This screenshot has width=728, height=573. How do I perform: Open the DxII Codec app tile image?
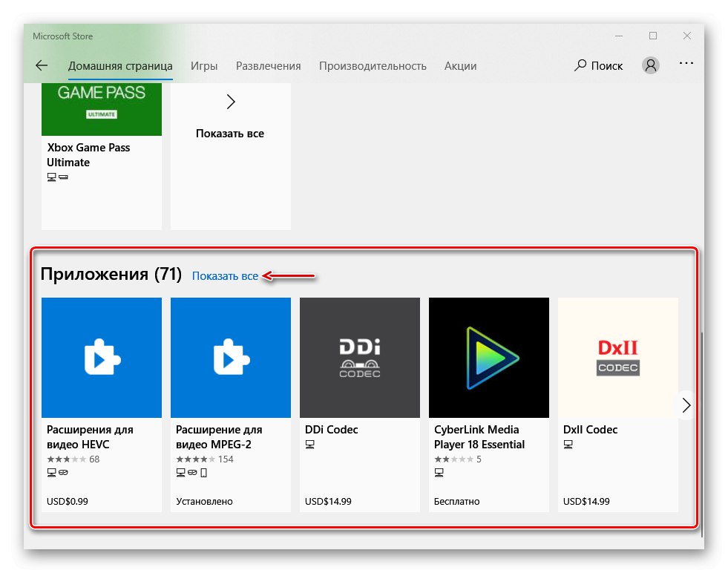618,358
